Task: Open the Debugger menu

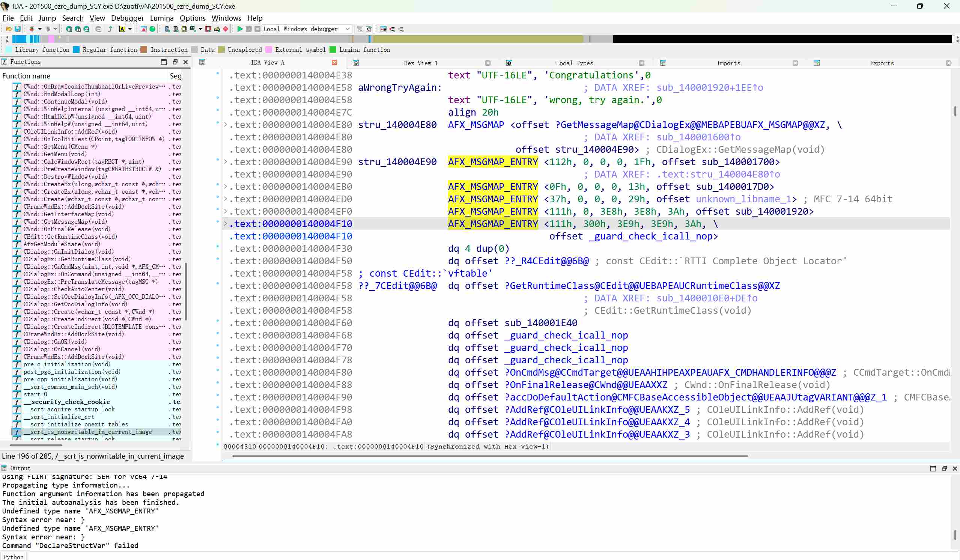Action: [x=127, y=18]
